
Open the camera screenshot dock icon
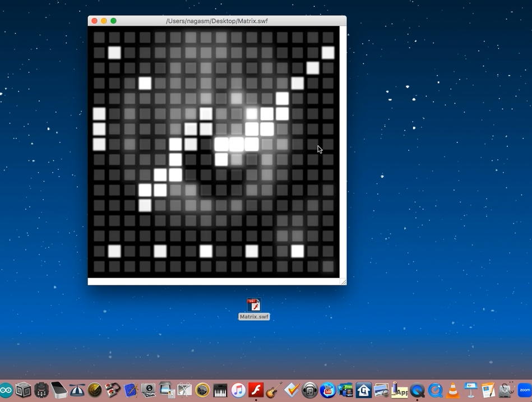pos(149,390)
